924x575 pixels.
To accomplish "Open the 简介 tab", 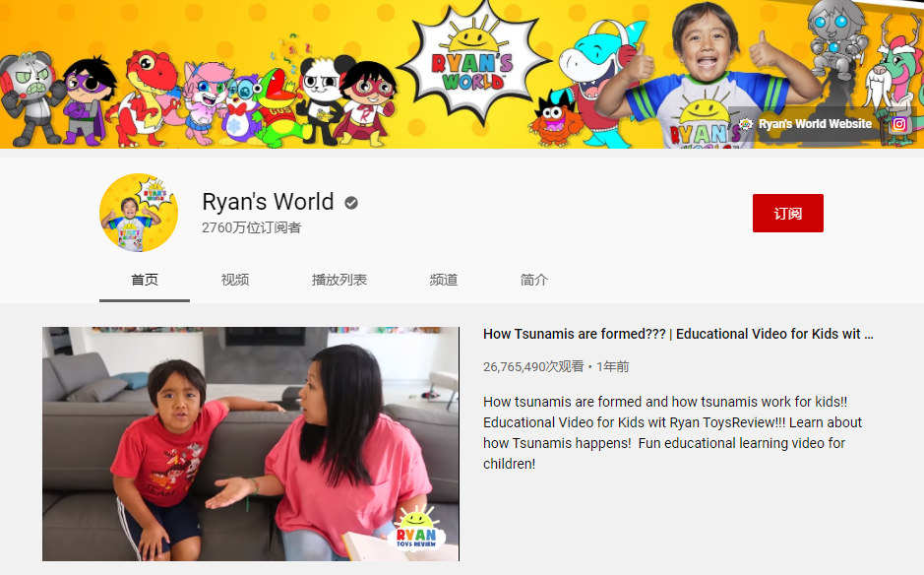I will [534, 280].
